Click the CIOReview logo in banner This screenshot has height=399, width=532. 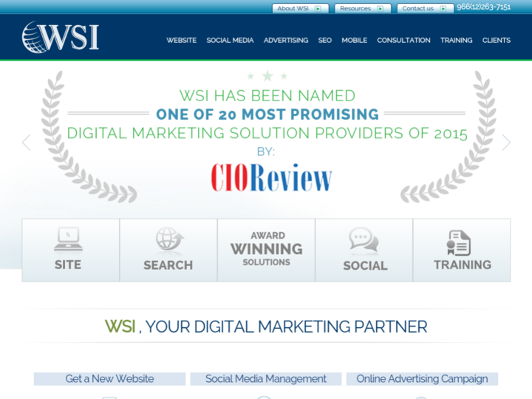point(271,177)
